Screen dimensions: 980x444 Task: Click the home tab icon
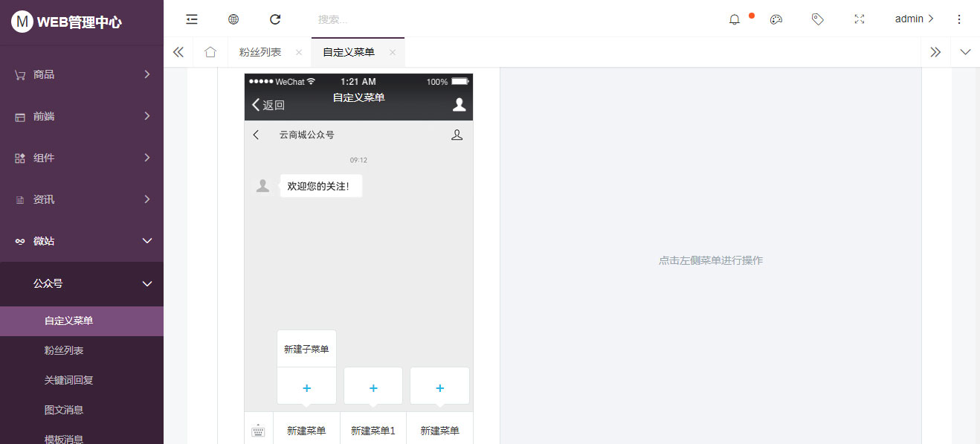click(210, 52)
